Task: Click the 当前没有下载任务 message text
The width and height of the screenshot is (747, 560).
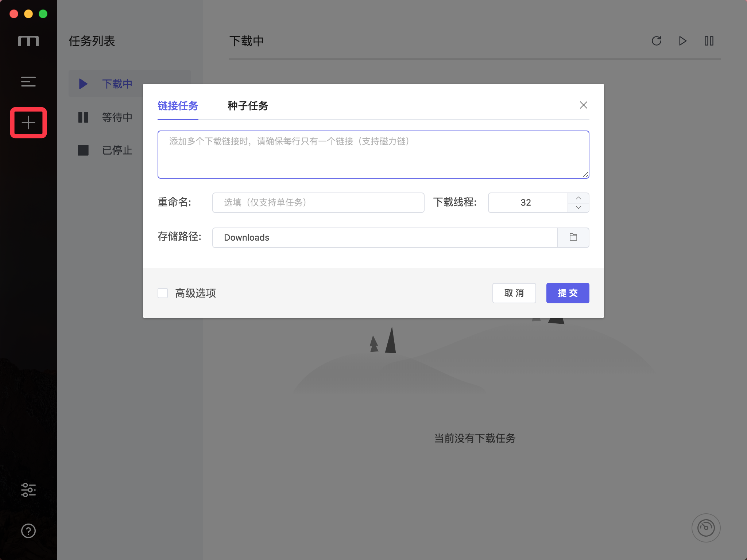Action: coord(475,438)
